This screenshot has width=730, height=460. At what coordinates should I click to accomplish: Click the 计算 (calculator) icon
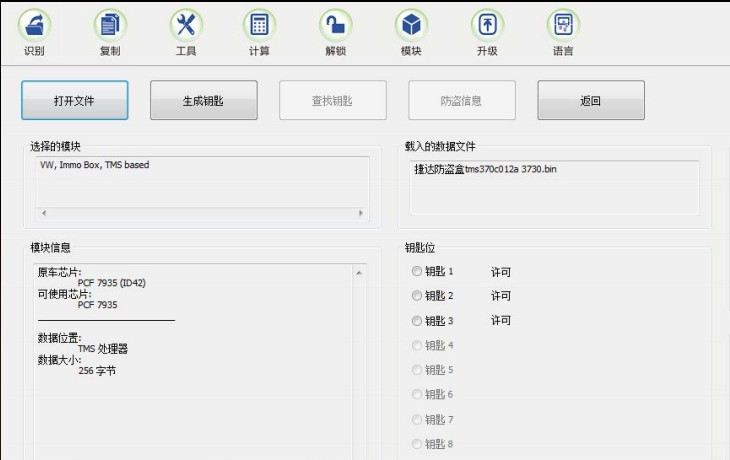pos(259,25)
